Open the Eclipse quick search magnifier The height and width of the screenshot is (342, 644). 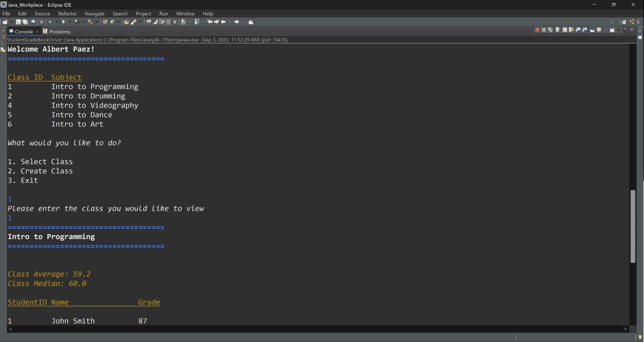[x=612, y=22]
